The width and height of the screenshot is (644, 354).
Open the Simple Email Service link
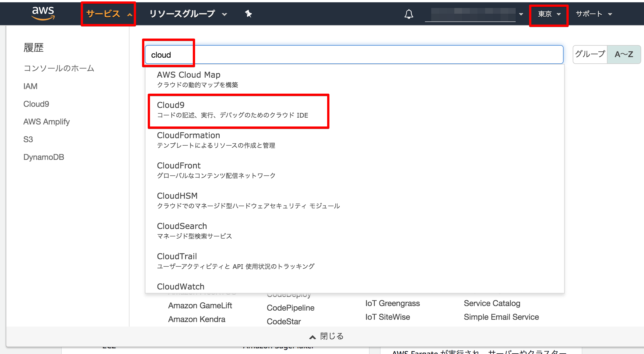click(x=501, y=317)
